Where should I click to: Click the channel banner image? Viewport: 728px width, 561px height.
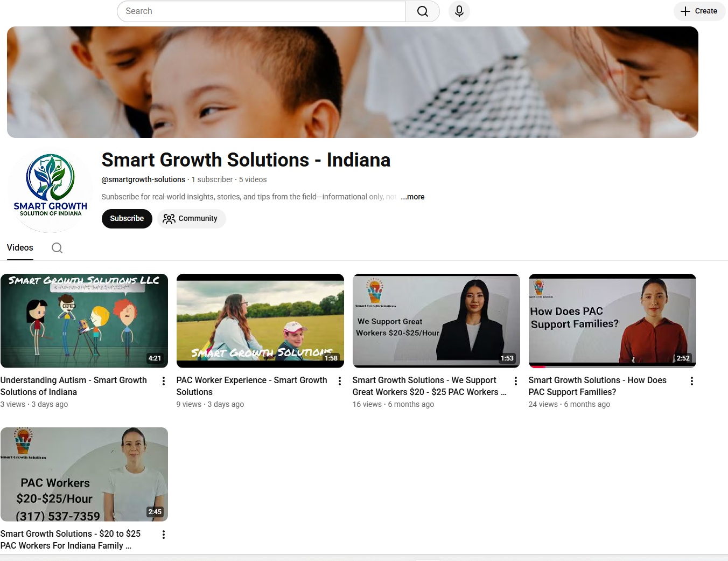pos(353,82)
